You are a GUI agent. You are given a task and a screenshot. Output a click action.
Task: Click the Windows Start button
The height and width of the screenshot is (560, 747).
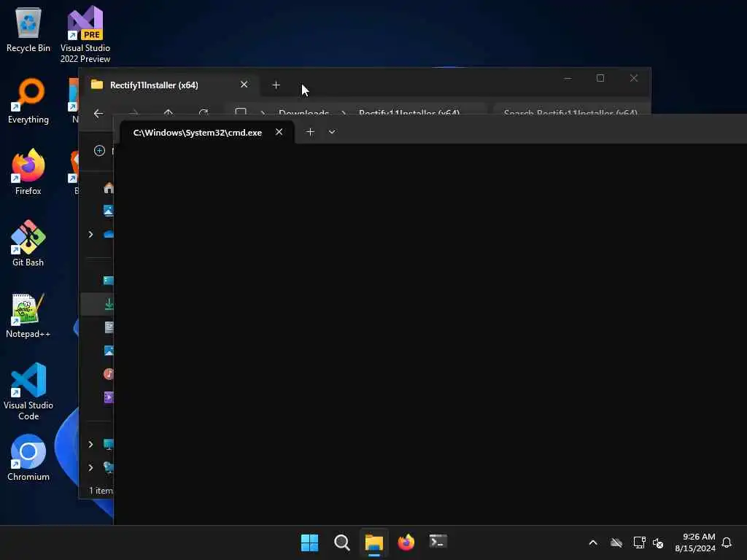click(x=309, y=542)
